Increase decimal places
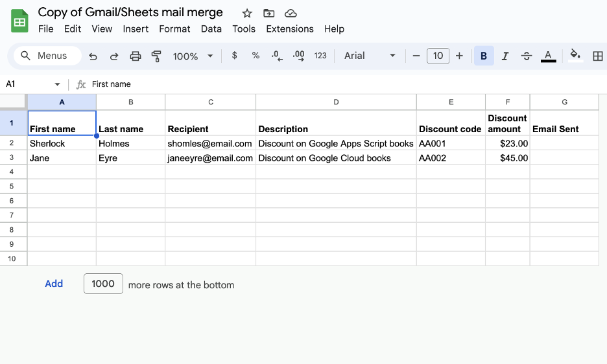 pos(298,56)
